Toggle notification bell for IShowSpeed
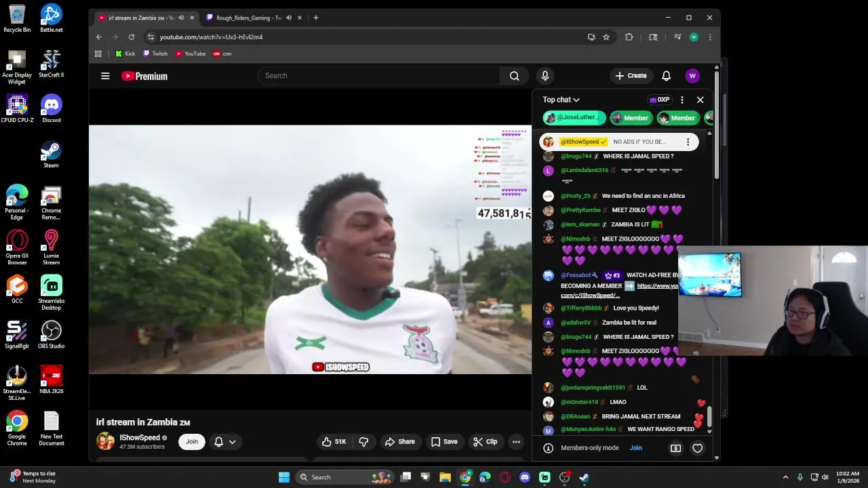This screenshot has width=868, height=488. (218, 442)
